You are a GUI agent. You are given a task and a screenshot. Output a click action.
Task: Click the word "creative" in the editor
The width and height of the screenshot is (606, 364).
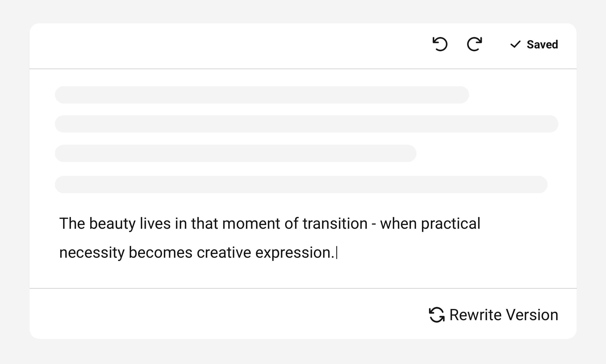(224, 253)
